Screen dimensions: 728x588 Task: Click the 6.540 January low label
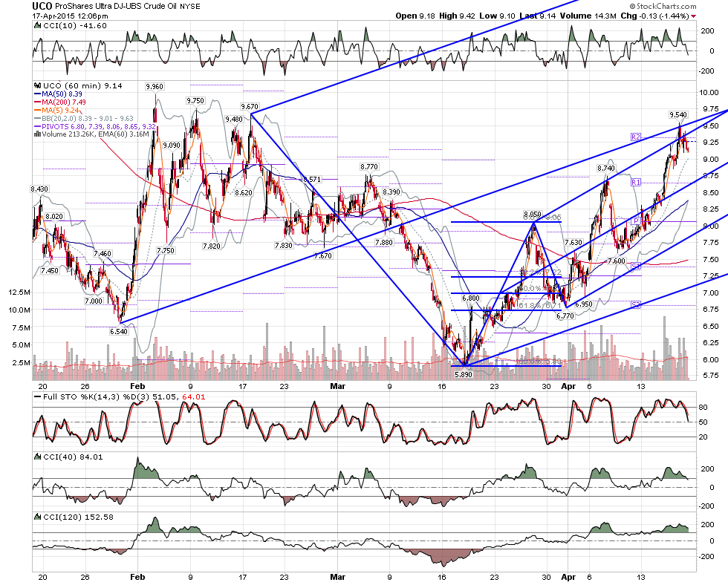point(119,331)
